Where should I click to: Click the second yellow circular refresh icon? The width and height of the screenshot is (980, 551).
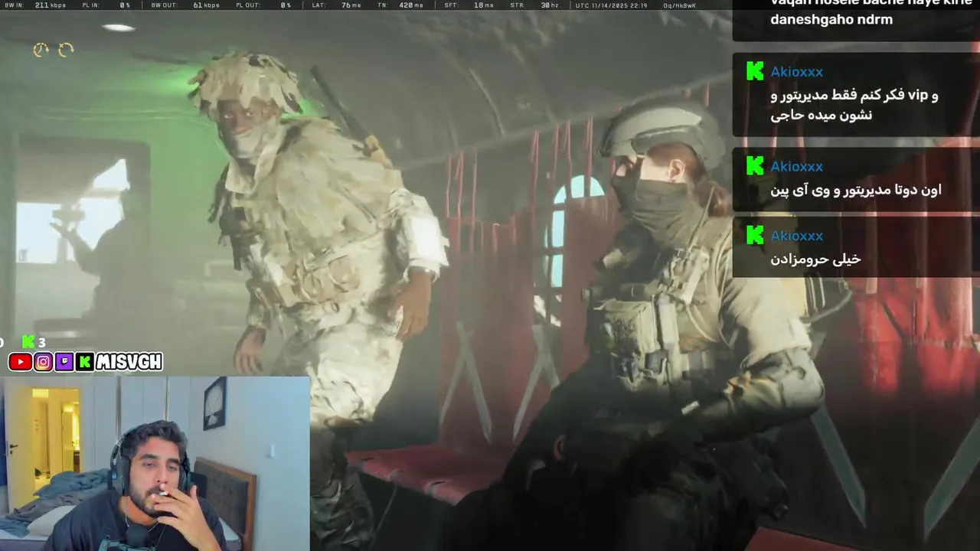(66, 50)
